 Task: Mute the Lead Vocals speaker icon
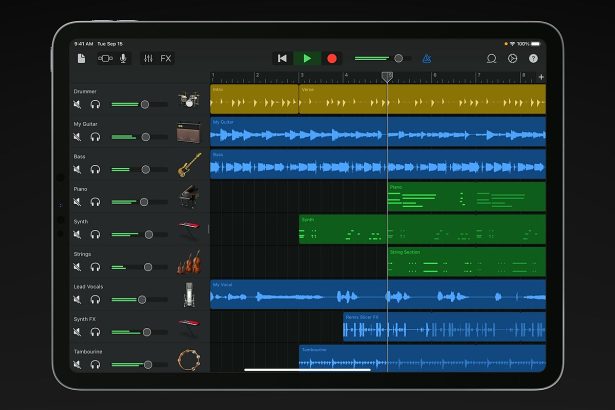click(77, 300)
